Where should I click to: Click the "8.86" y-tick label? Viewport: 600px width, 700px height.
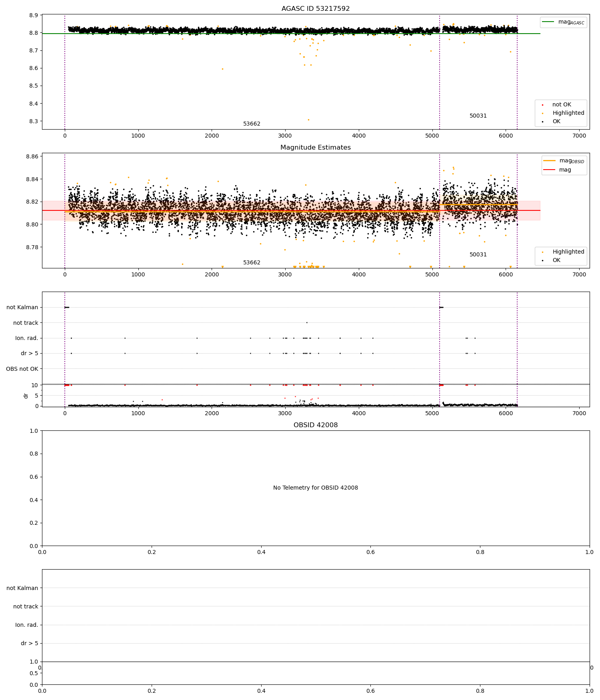point(32,156)
